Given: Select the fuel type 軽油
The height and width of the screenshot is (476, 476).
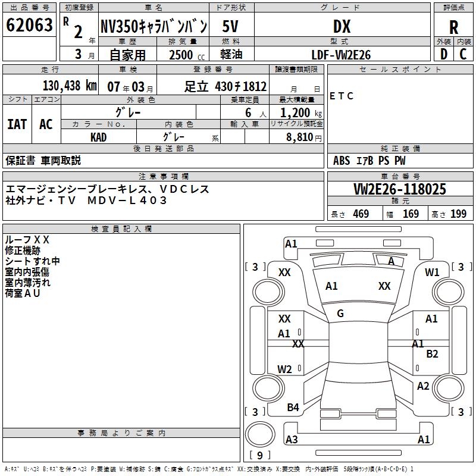Looking at the screenshot, I should point(231,54).
